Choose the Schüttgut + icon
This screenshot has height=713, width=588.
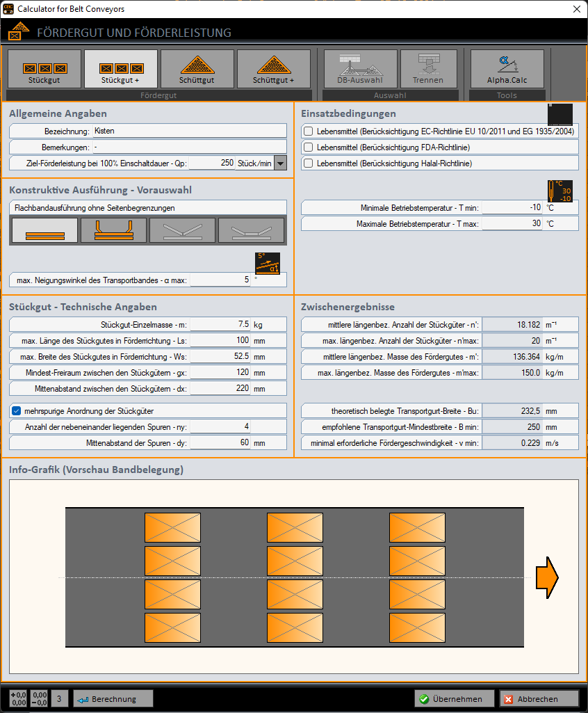pyautogui.click(x=274, y=69)
